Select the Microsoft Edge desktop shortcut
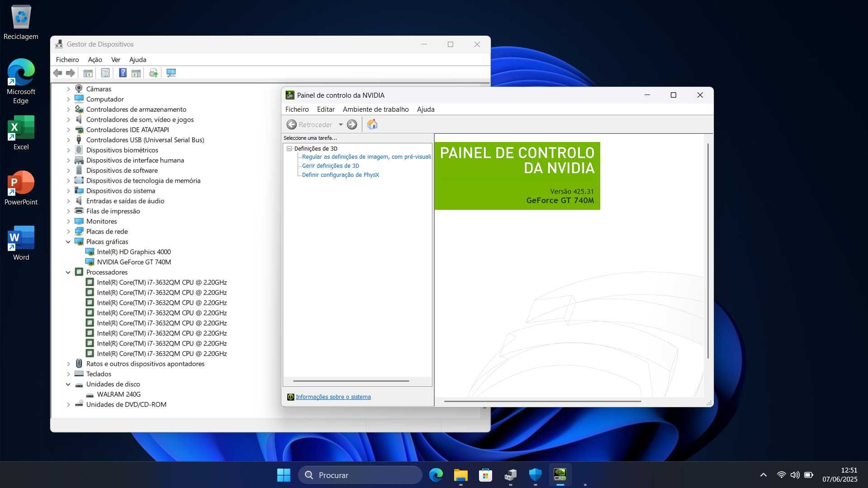This screenshot has height=488, width=868. tap(21, 81)
